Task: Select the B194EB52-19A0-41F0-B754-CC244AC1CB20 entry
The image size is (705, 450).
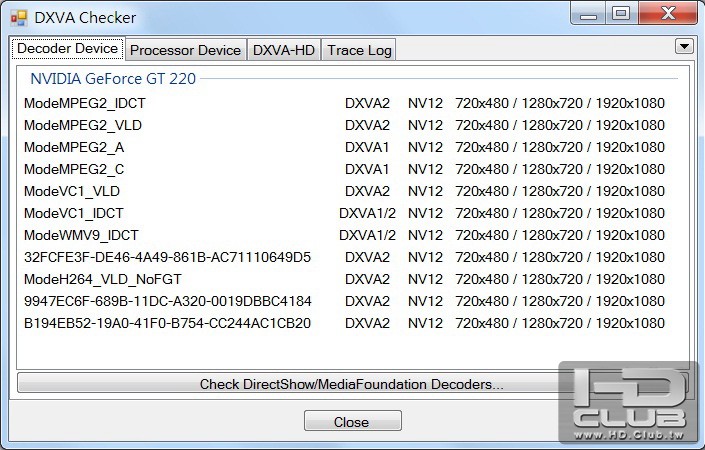Action: click(344, 324)
